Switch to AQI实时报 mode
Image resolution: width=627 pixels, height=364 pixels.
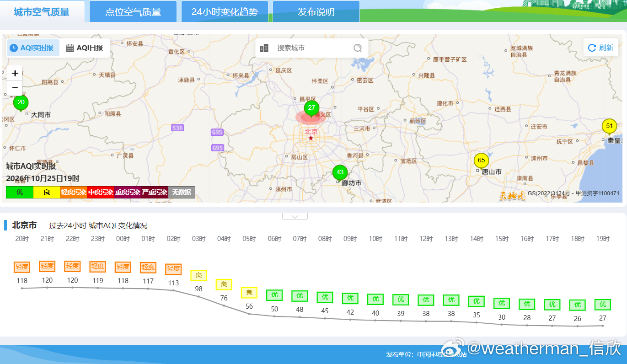[33, 48]
